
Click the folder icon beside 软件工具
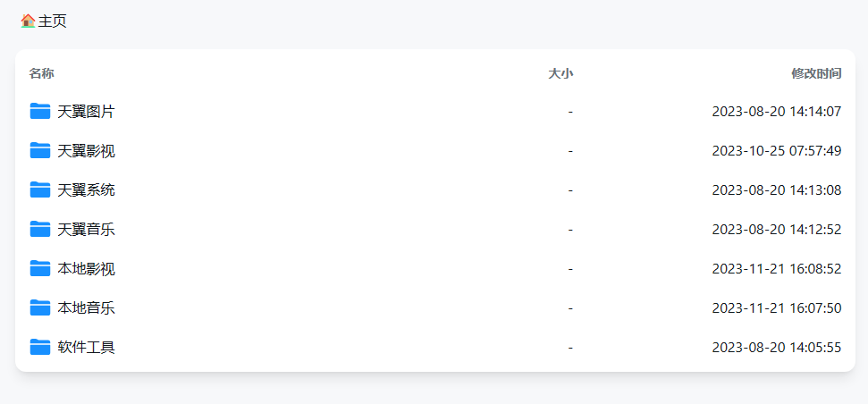pos(39,347)
